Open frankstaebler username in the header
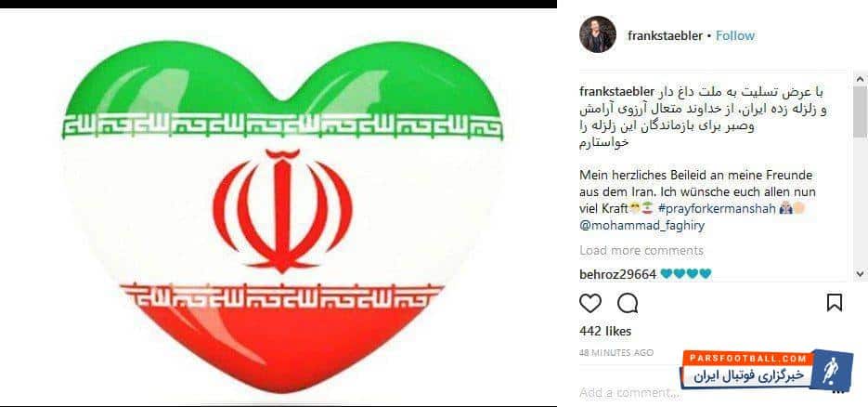 point(665,35)
